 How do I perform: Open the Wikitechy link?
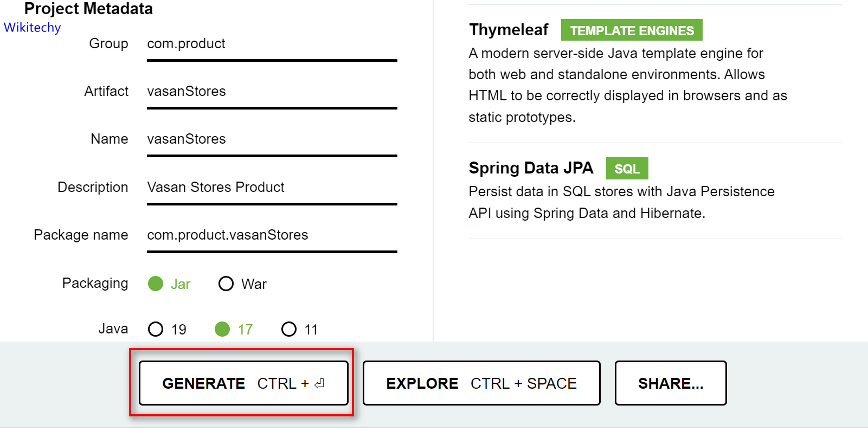tap(32, 28)
